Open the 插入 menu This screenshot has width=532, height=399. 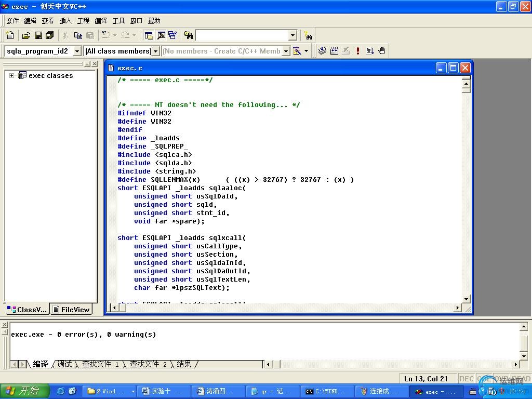65,21
